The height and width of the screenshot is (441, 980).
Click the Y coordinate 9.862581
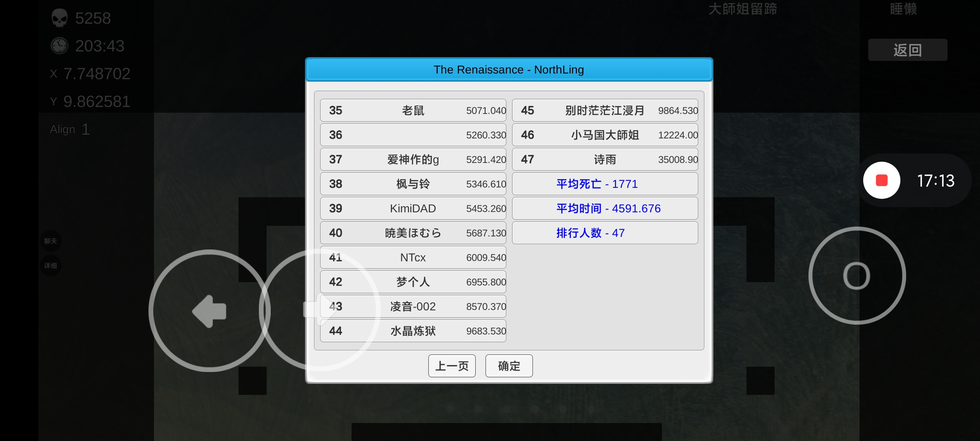[97, 101]
